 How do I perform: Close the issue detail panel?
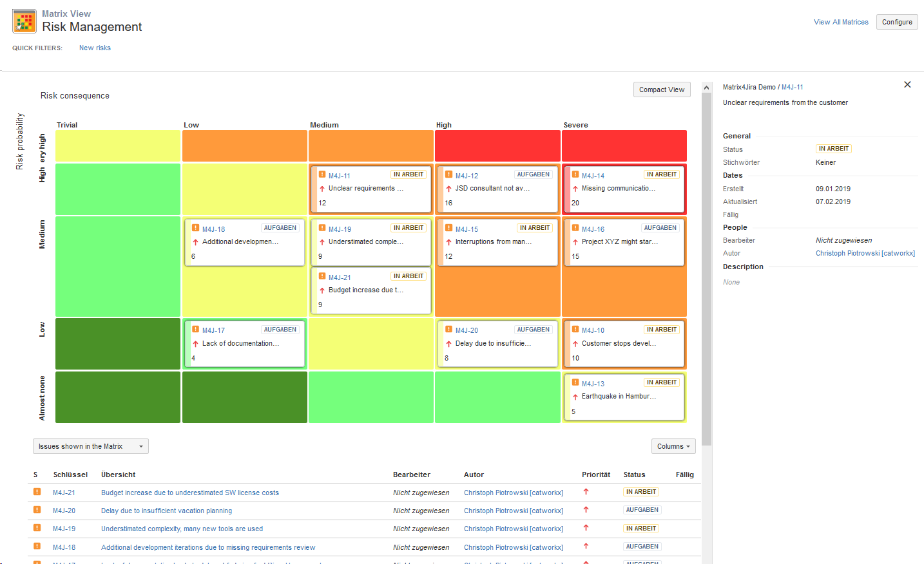click(x=907, y=84)
